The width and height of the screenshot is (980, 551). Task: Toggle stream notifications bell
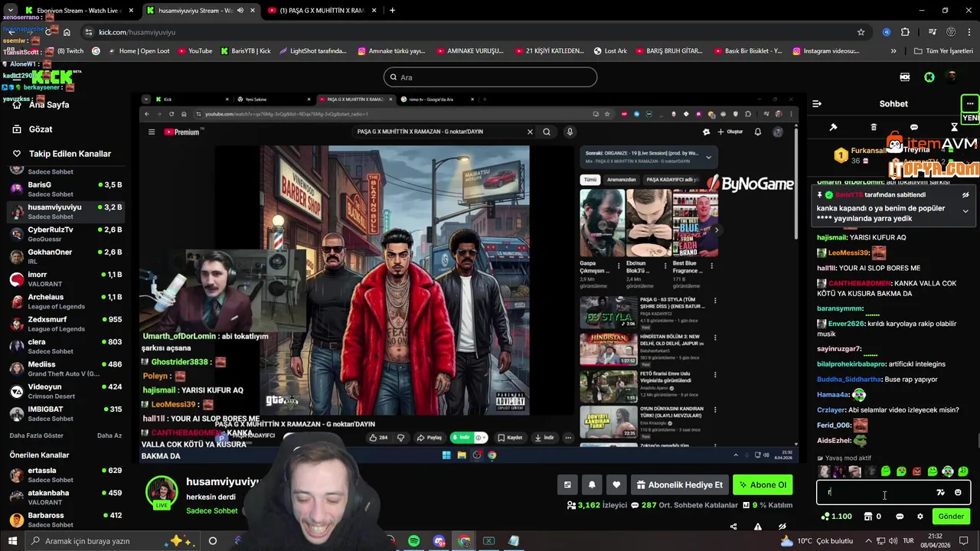click(x=592, y=484)
